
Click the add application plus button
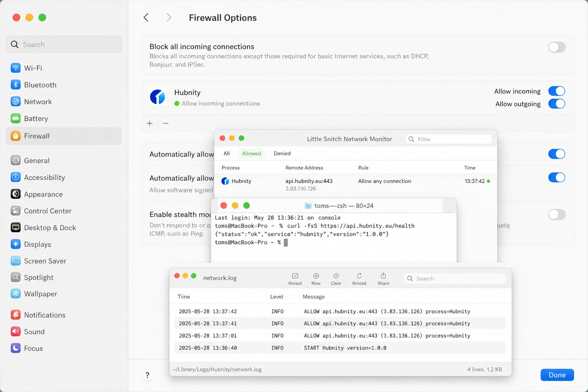pos(150,123)
